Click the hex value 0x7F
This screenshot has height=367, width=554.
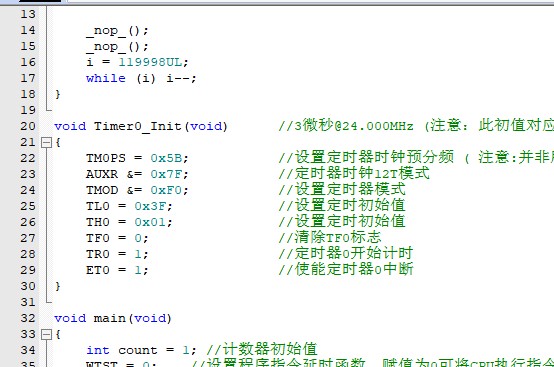click(166, 174)
